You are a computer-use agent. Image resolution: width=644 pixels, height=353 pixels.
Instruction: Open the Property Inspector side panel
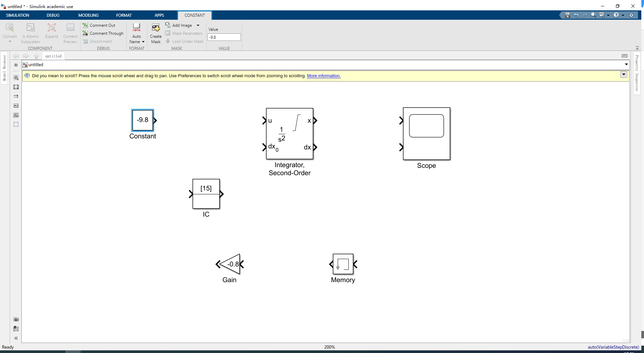click(637, 73)
